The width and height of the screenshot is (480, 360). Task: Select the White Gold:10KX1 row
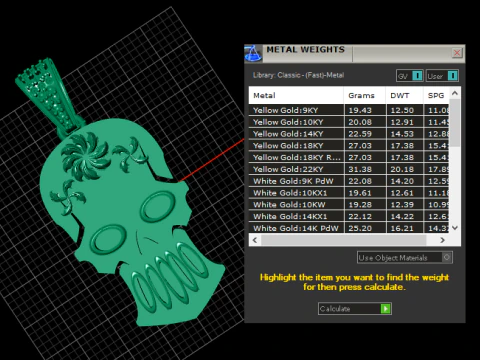click(x=349, y=193)
